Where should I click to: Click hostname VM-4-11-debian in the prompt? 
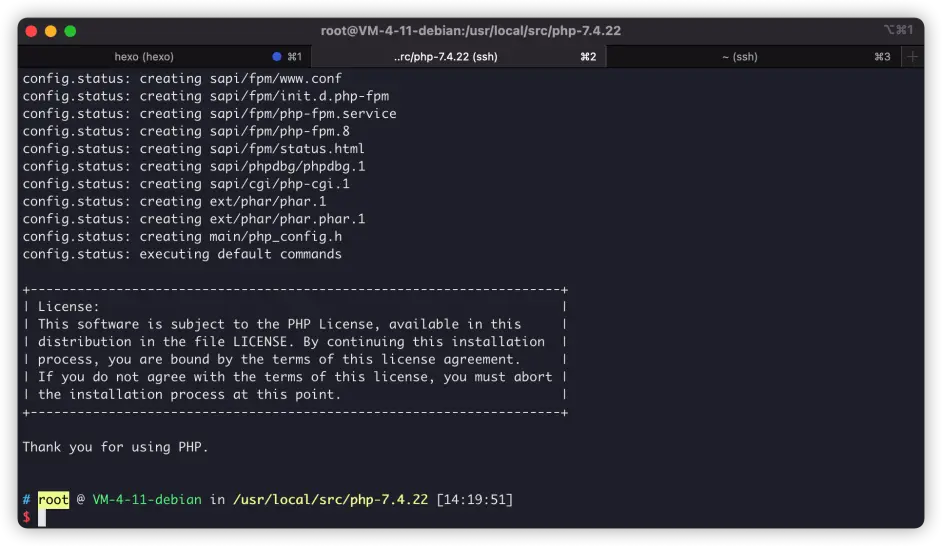point(147,499)
